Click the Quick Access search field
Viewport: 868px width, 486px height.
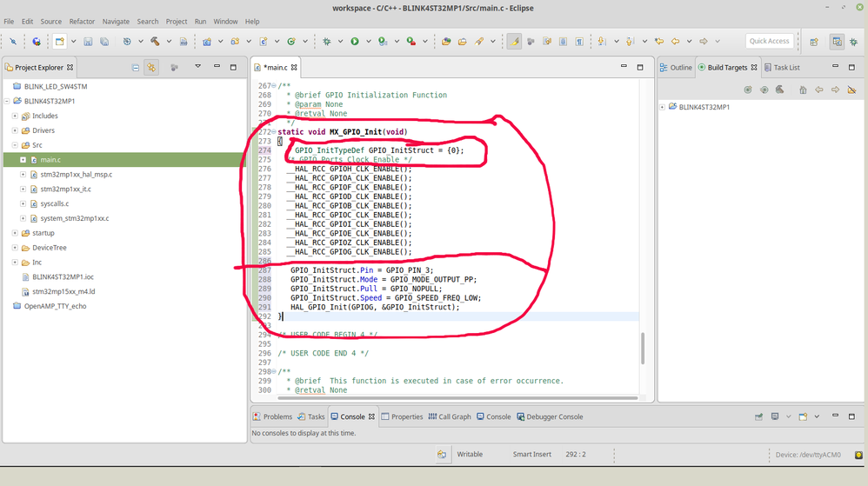[769, 41]
